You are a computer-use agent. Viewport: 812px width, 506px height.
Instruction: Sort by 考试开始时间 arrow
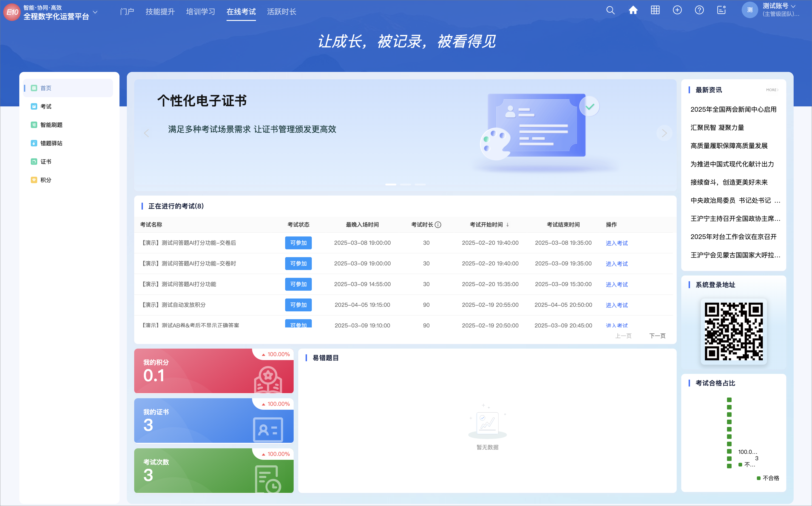pyautogui.click(x=508, y=225)
